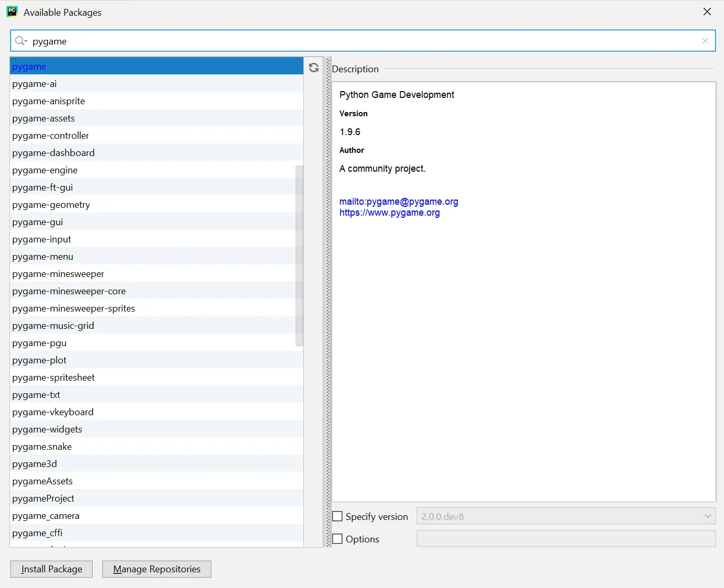Select the pygame-menu package
This screenshot has height=588, width=724.
(157, 257)
